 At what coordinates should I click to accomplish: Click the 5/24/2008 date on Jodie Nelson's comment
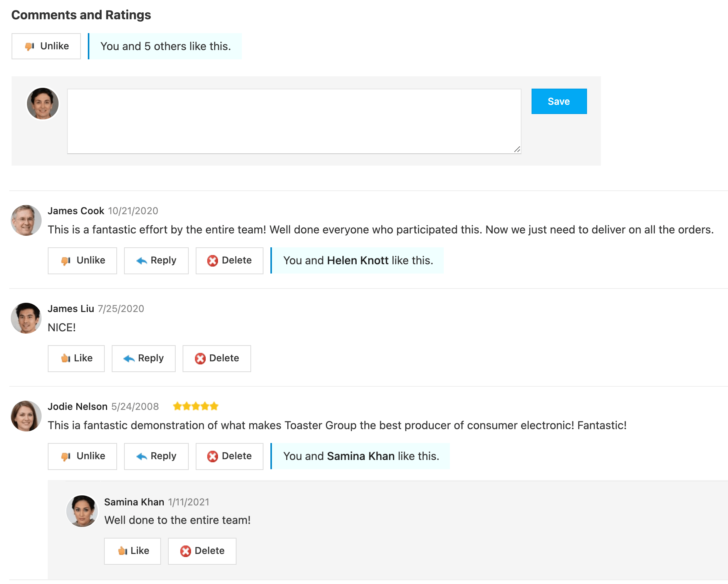(x=135, y=406)
